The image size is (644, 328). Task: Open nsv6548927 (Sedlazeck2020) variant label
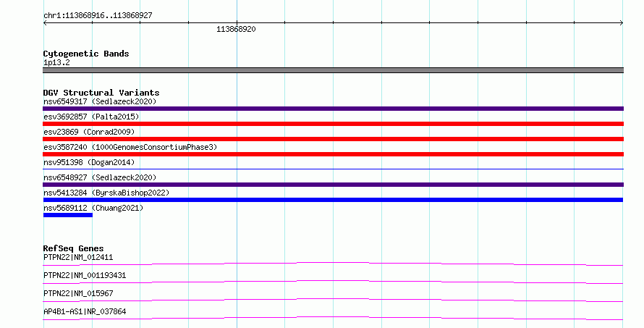tap(100, 177)
